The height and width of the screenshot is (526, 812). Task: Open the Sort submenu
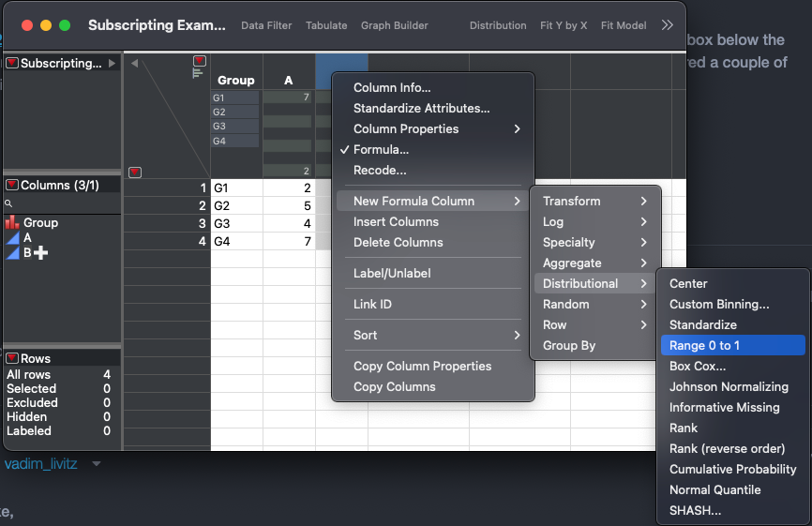click(x=433, y=335)
